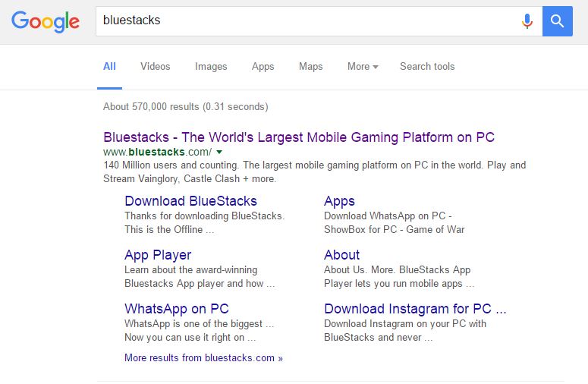Click the Download WhatsApp on PC snippet
Image resolution: width=588 pixels, height=384 pixels.
click(x=394, y=223)
